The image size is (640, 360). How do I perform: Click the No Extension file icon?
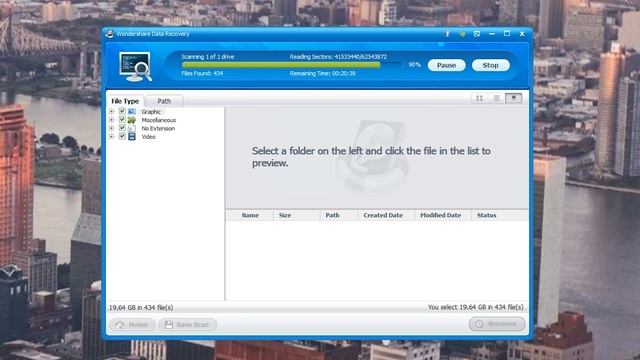tap(132, 128)
